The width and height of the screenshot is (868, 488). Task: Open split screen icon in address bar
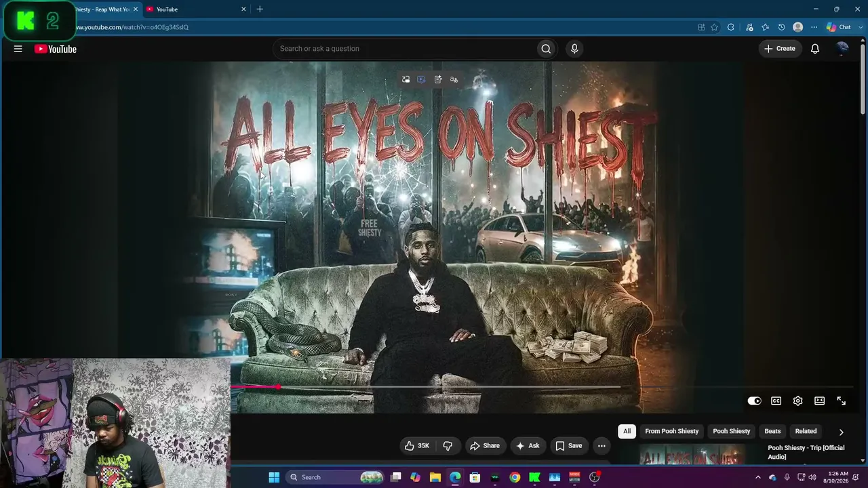tap(701, 27)
